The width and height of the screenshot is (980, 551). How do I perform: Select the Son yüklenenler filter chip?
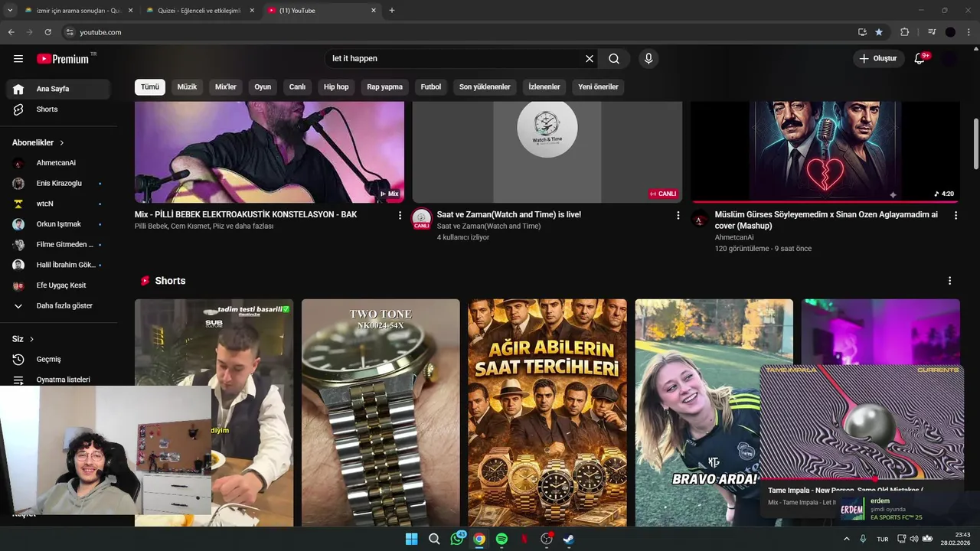tap(485, 87)
